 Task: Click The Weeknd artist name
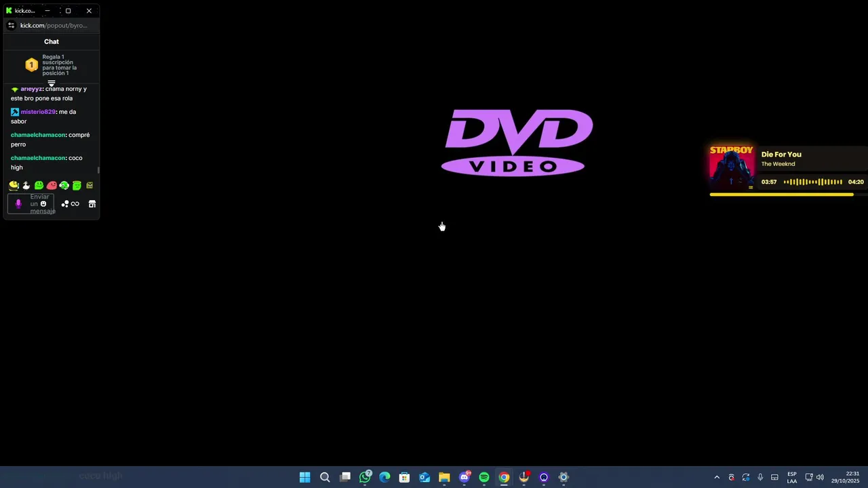778,164
